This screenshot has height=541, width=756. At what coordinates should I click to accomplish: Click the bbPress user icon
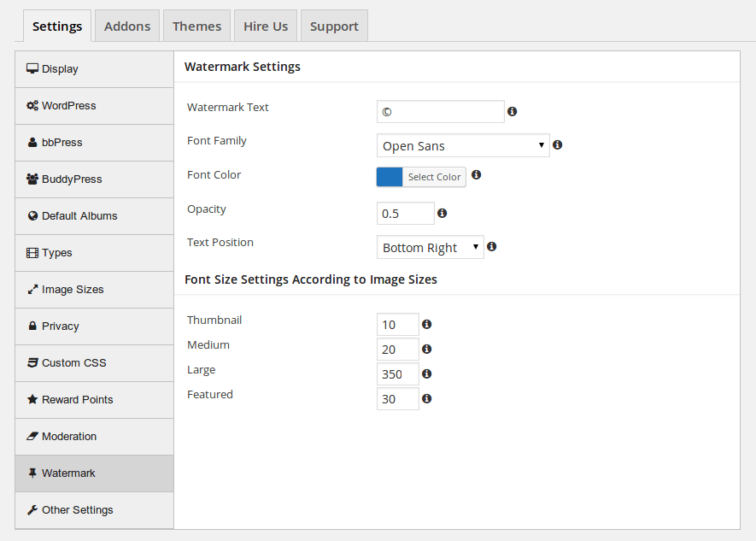coord(32,142)
